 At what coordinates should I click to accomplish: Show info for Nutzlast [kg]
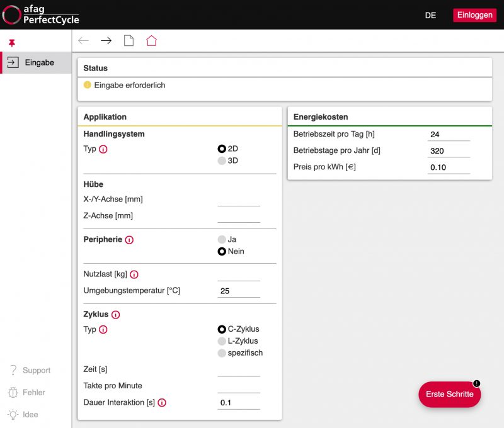pos(134,274)
